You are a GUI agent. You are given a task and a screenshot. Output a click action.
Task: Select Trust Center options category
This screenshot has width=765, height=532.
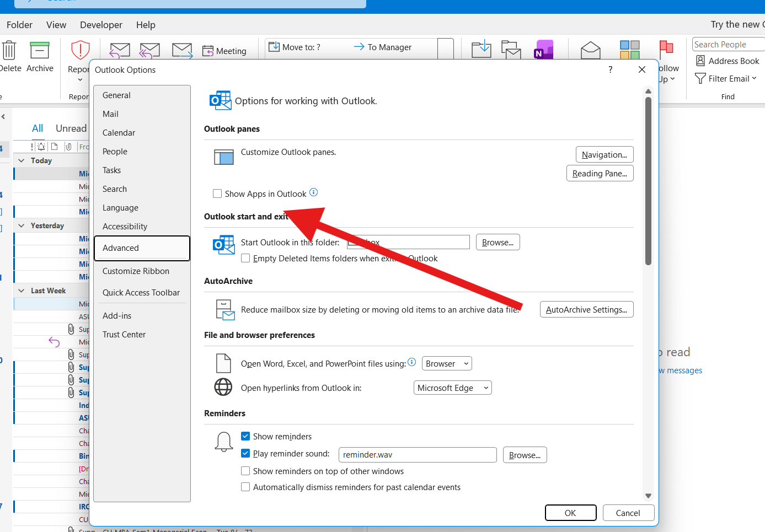point(142,335)
